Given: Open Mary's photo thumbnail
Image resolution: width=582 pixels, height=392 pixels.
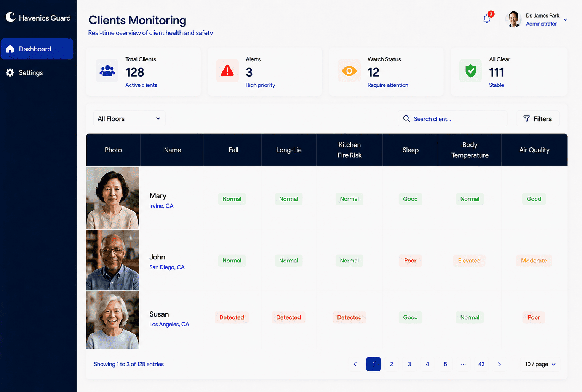Looking at the screenshot, I should click(113, 198).
